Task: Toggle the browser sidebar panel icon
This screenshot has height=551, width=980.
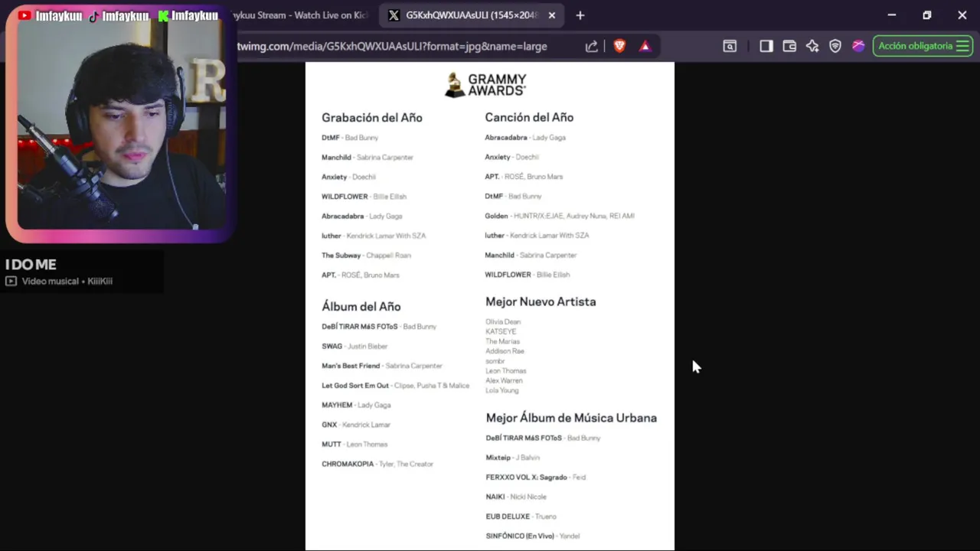Action: click(766, 46)
